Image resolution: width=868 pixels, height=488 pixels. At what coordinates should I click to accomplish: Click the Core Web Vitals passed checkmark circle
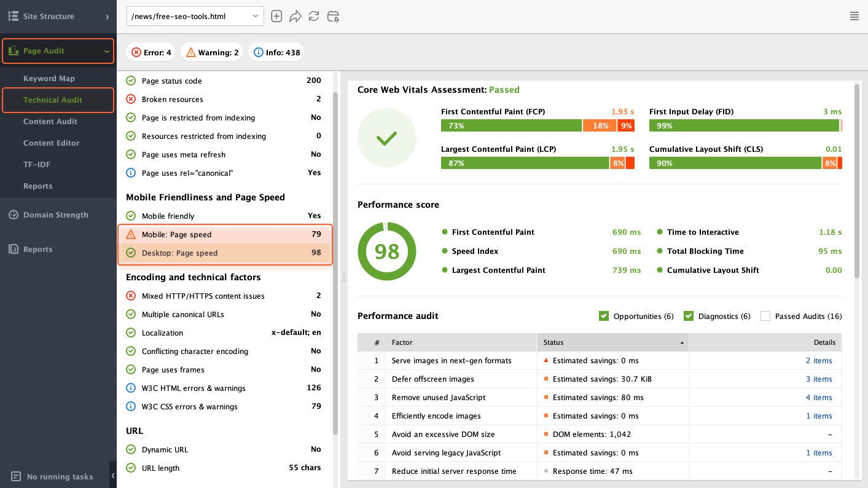click(x=387, y=138)
